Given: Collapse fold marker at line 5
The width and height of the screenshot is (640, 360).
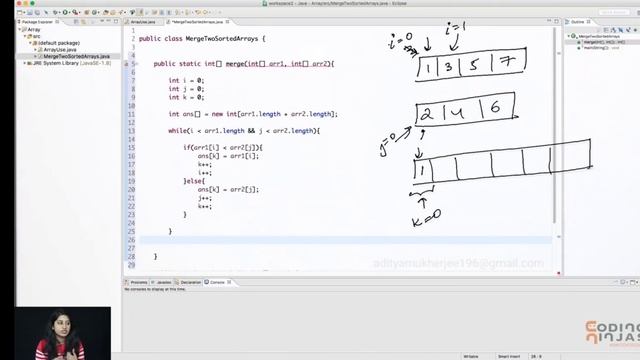Looking at the screenshot, I should click(x=137, y=64).
